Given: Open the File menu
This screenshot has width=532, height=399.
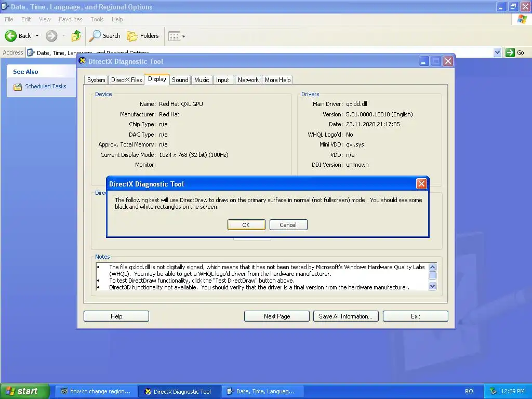Looking at the screenshot, I should [x=9, y=19].
